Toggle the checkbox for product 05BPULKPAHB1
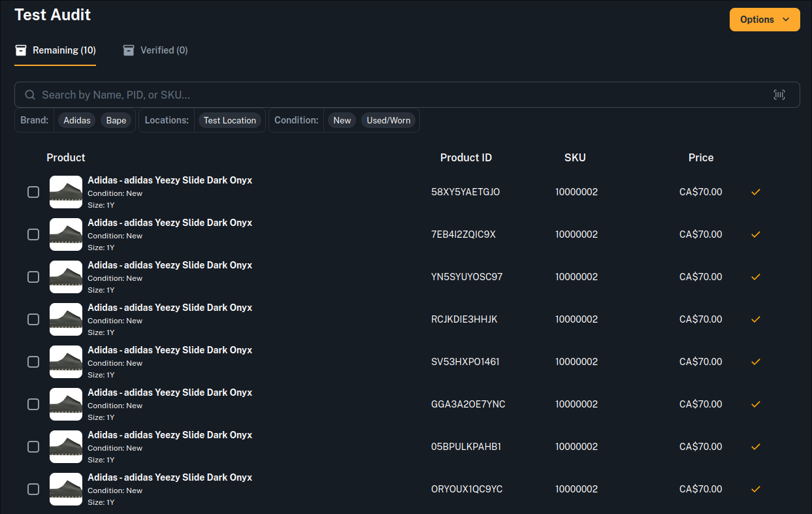The image size is (812, 514). point(33,447)
